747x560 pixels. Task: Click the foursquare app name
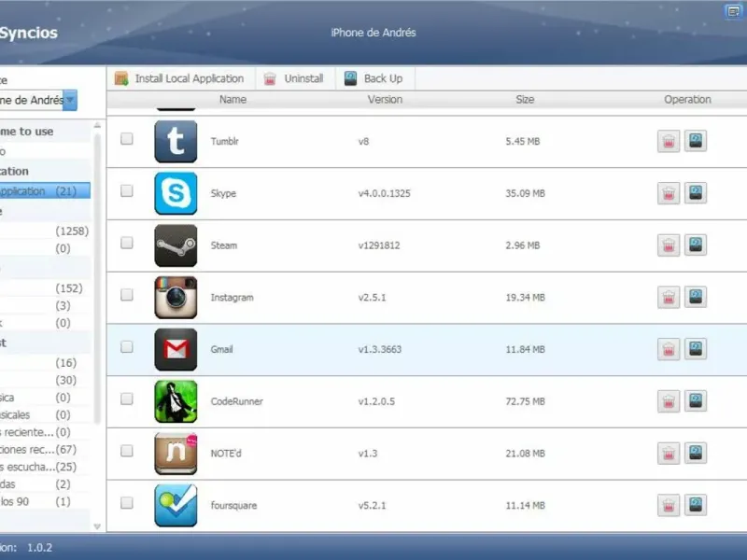pos(233,506)
